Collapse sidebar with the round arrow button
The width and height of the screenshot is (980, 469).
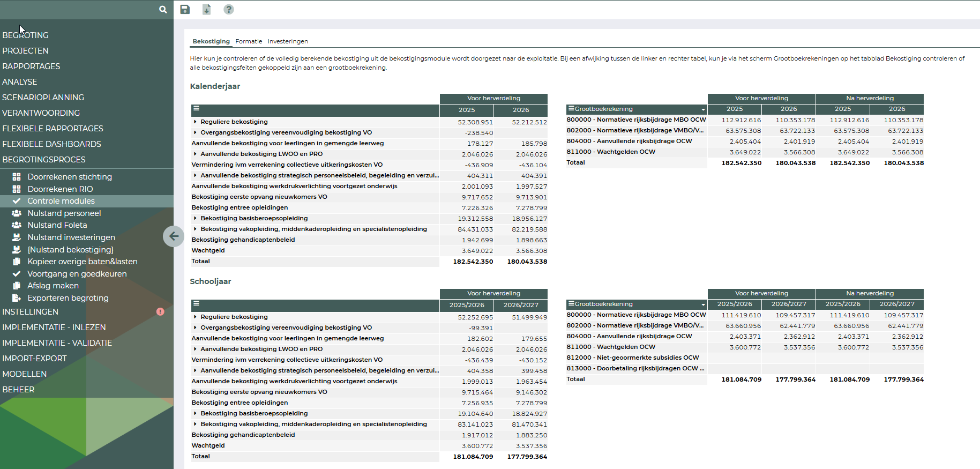174,236
